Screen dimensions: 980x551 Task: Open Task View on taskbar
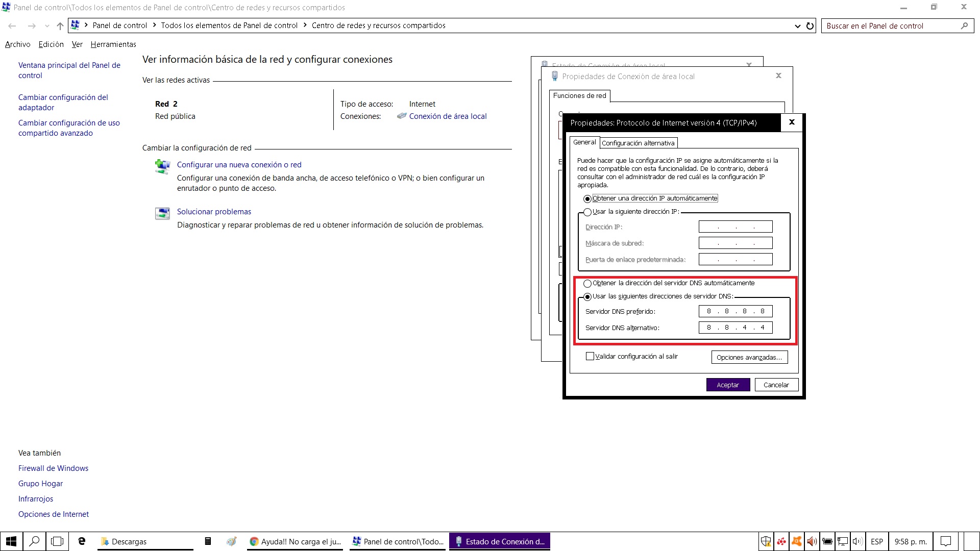click(x=58, y=541)
